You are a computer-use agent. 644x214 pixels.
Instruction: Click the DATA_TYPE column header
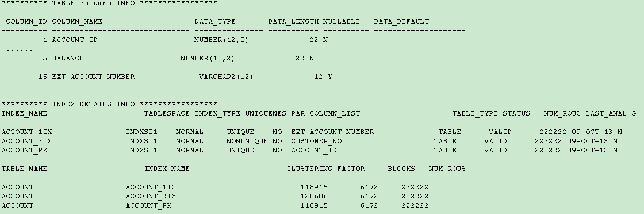(215, 21)
